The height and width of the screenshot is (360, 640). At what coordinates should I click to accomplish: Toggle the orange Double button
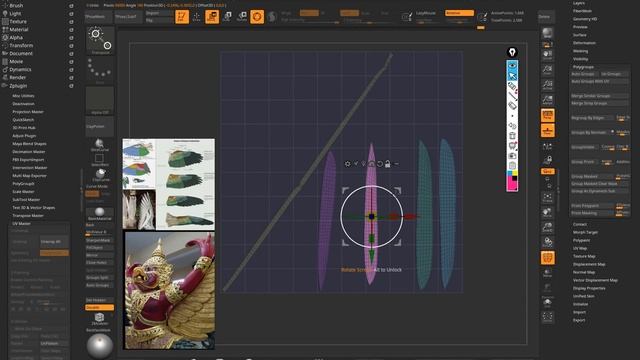pyautogui.click(x=100, y=307)
